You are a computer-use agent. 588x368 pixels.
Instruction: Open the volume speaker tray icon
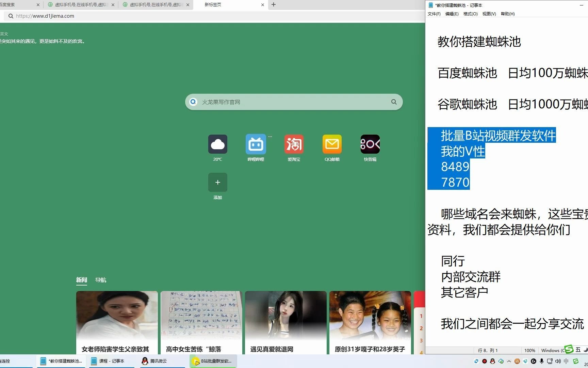tap(558, 361)
